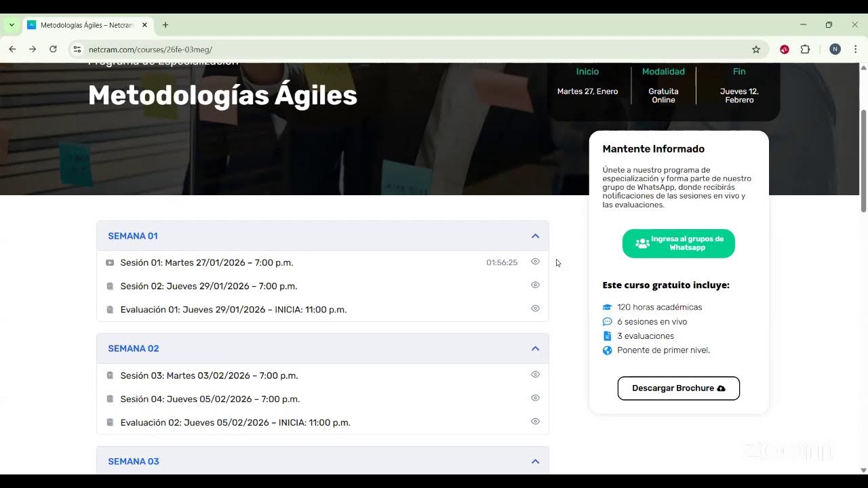Click the cloud icon on Descargar Brochure
868x488 pixels.
point(721,388)
